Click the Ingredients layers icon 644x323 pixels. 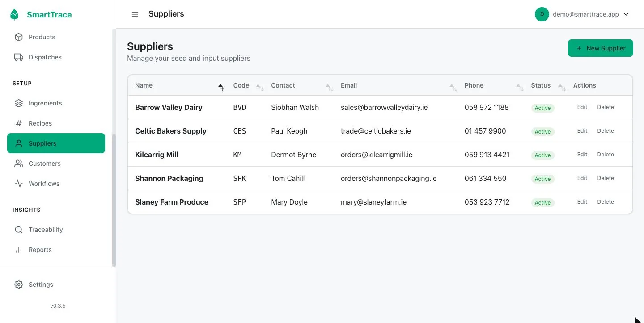click(19, 103)
